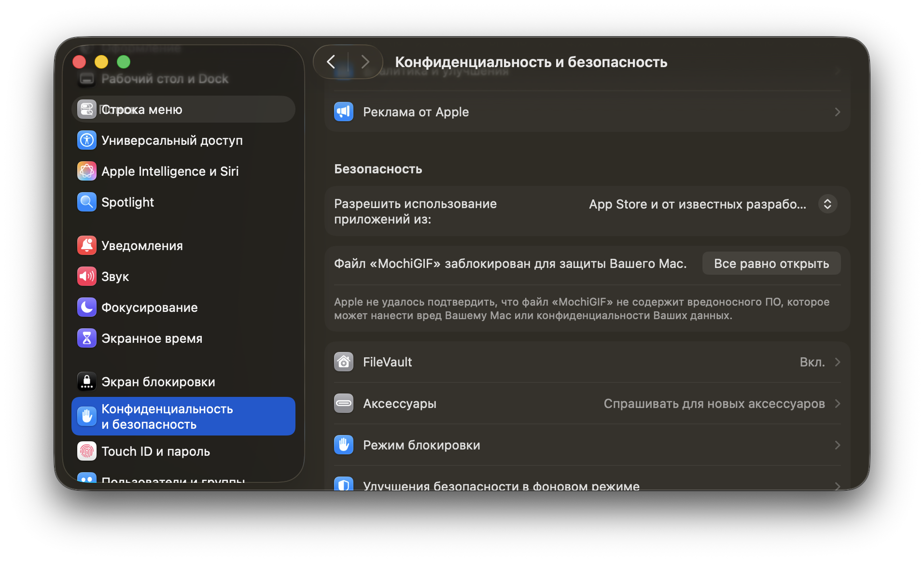Open Рабочий стол и Dock settings
The image size is (924, 562).
pos(183,79)
